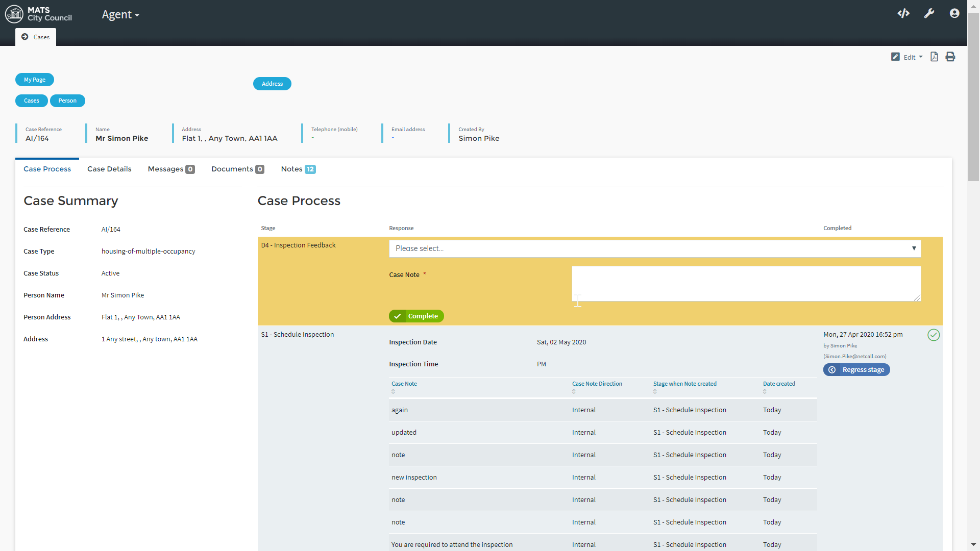This screenshot has width=980, height=551.
Task: Open the Agent dropdown menu
Action: [120, 15]
